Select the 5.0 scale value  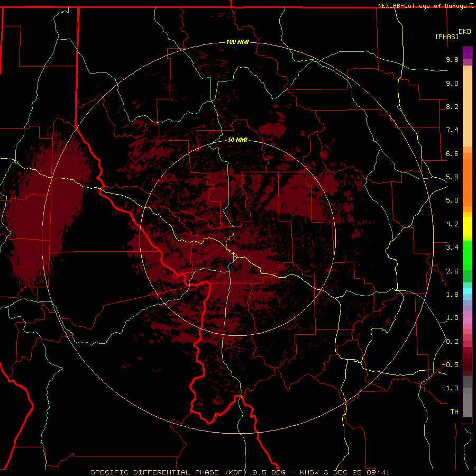(x=452, y=200)
